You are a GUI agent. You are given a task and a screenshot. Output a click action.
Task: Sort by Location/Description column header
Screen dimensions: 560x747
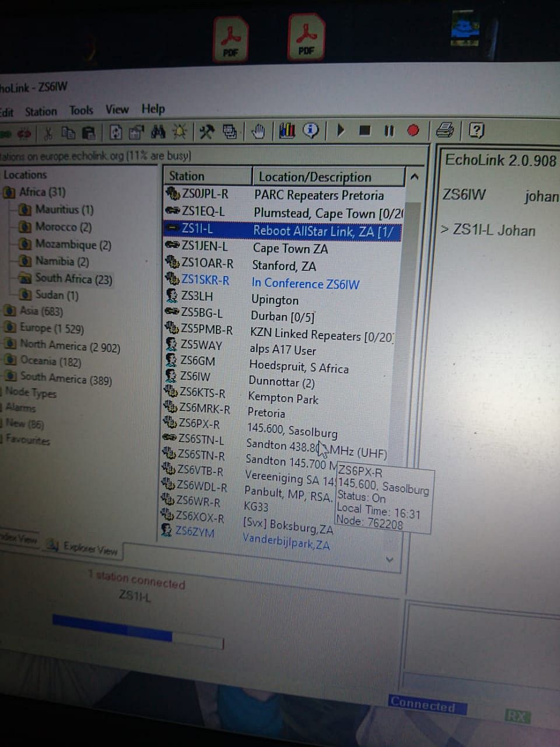click(328, 176)
